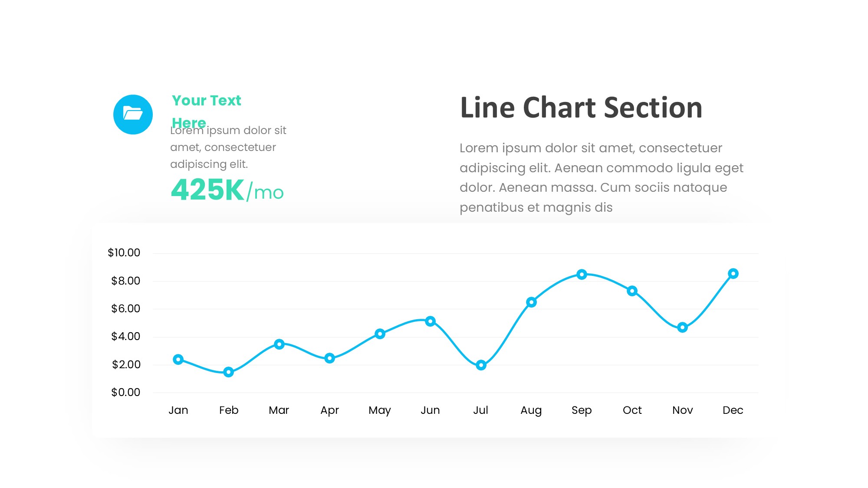The image size is (868, 488).
Task: Click the Jul data point marker
Action: pyautogui.click(x=481, y=365)
